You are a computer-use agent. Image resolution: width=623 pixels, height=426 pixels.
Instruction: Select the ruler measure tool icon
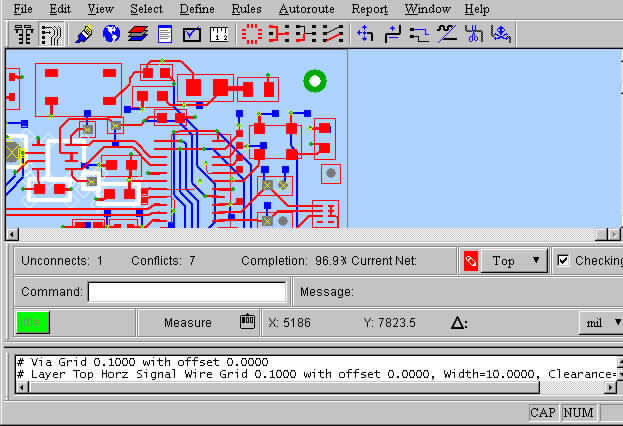coord(219,34)
